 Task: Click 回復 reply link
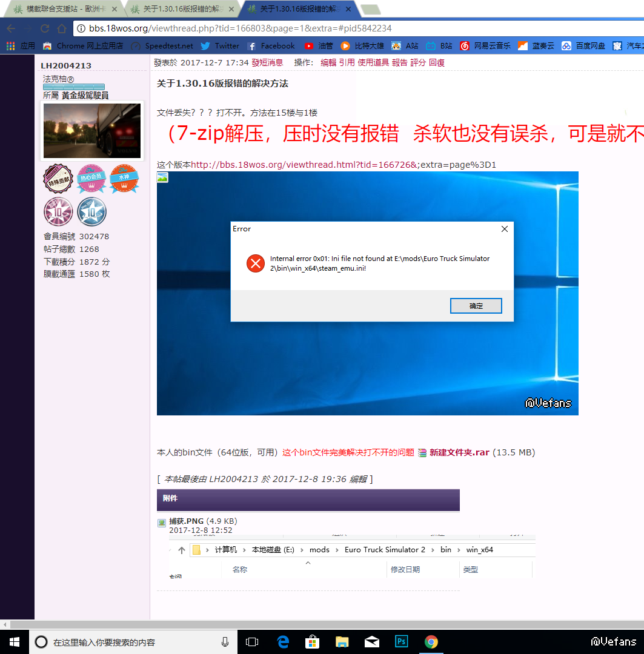point(437,62)
